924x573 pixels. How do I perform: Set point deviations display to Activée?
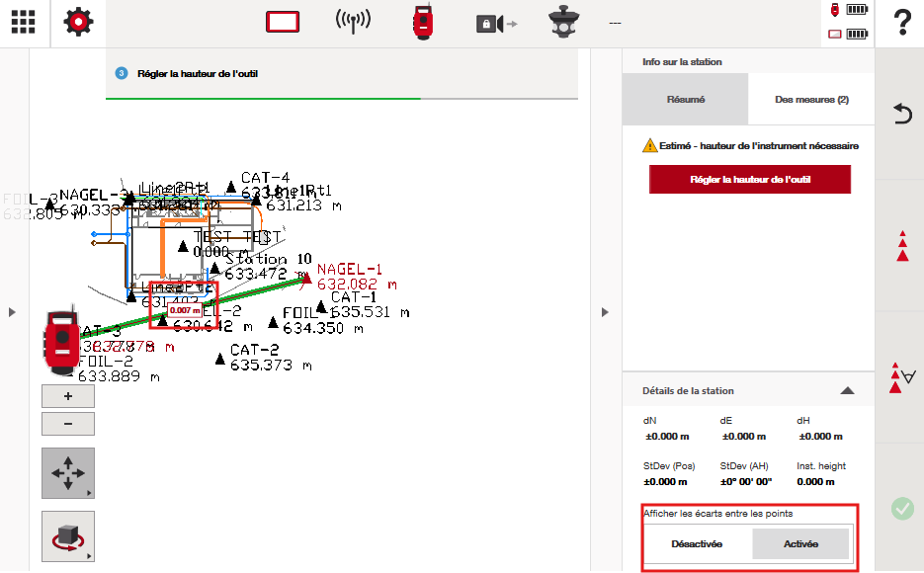click(800, 544)
